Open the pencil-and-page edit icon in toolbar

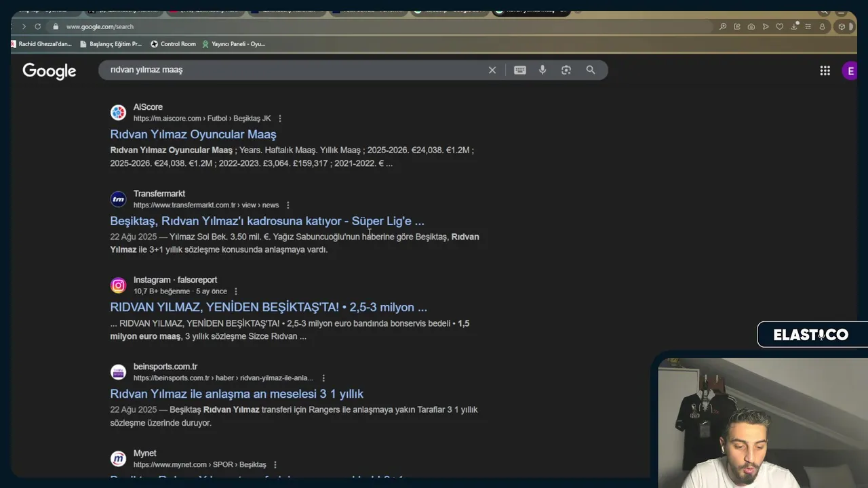(737, 26)
